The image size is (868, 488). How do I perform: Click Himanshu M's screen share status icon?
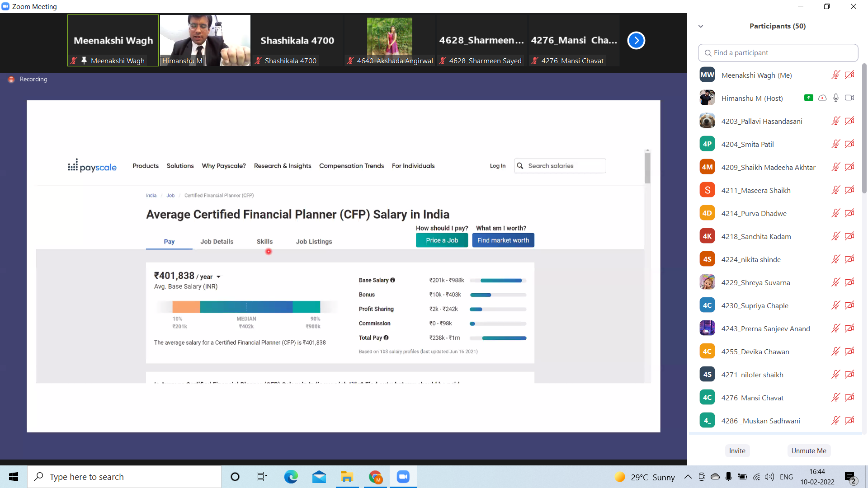point(809,98)
